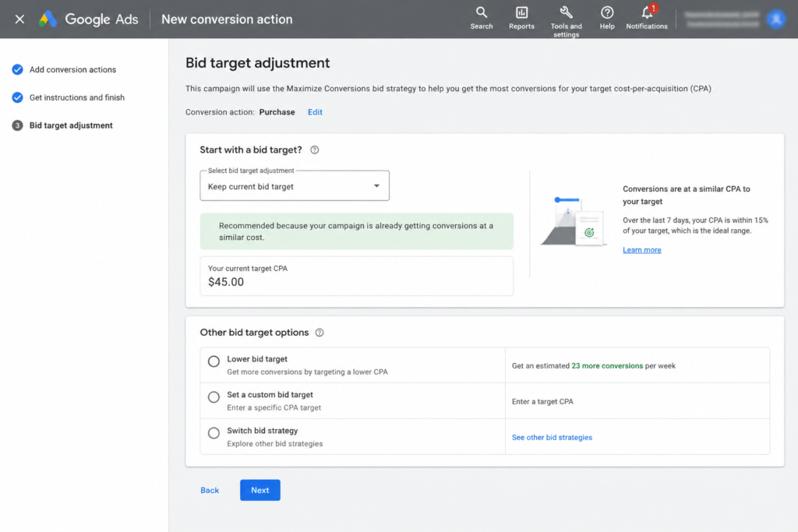
Task: Open Tools and settings
Action: [x=566, y=21]
